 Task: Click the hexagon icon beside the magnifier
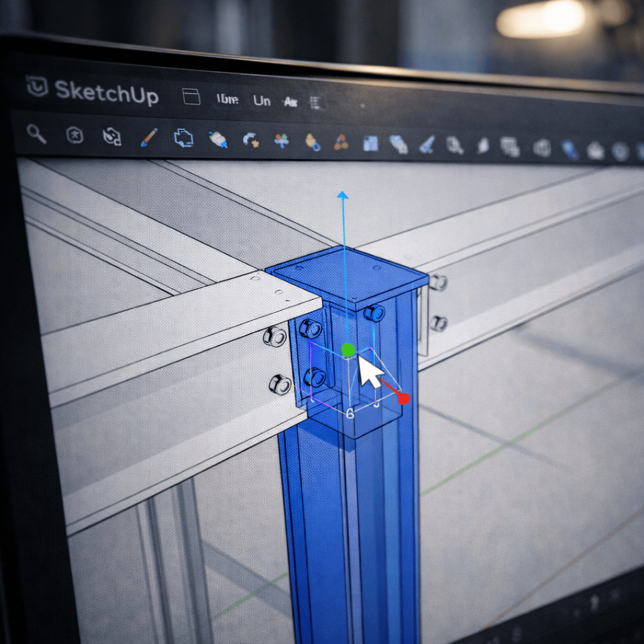(x=74, y=135)
